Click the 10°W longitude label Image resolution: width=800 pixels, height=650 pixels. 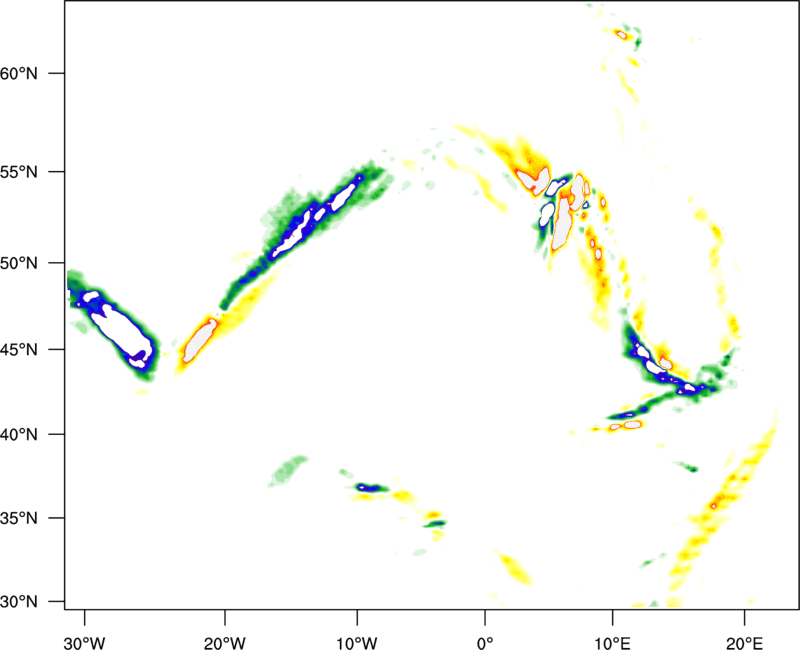click(357, 643)
